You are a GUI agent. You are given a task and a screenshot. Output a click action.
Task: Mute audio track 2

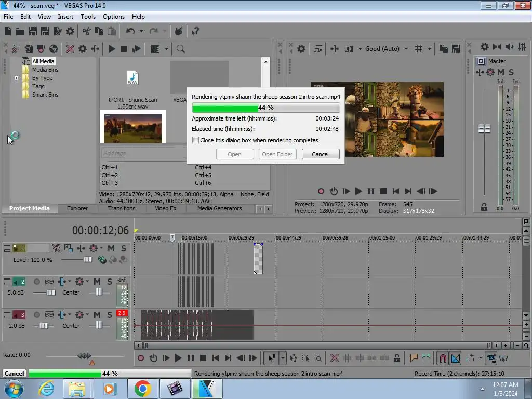point(97,282)
